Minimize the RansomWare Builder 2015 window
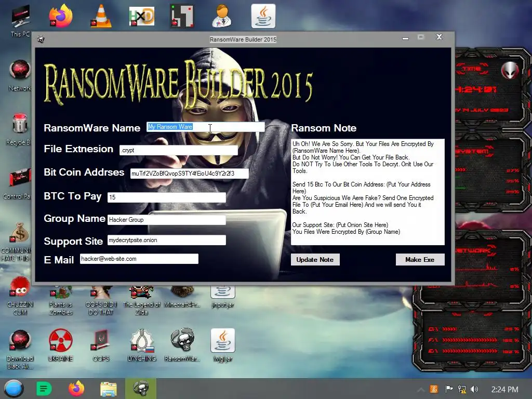The height and width of the screenshot is (399, 532). point(405,38)
